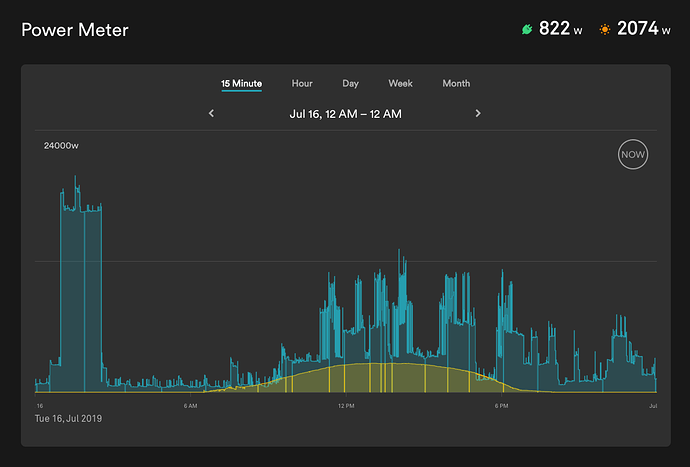Click the green plug usage icon
Image resolution: width=690 pixels, height=467 pixels.
click(527, 29)
